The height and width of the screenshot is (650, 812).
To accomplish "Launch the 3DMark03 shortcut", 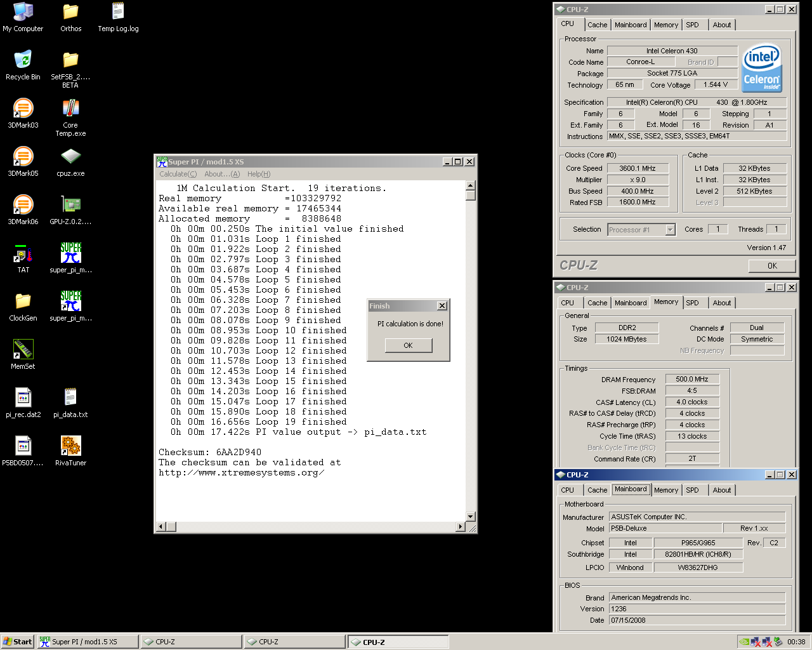I will (x=23, y=114).
